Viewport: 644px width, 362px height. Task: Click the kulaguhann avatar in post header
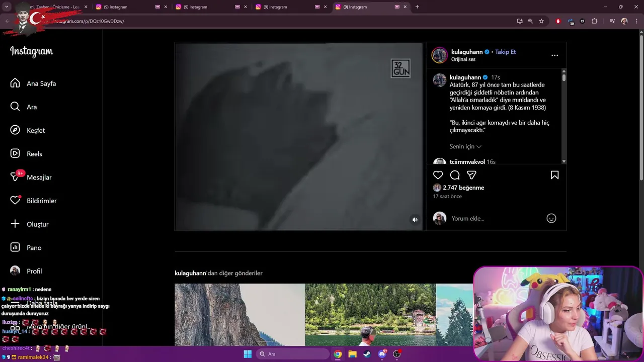(439, 55)
